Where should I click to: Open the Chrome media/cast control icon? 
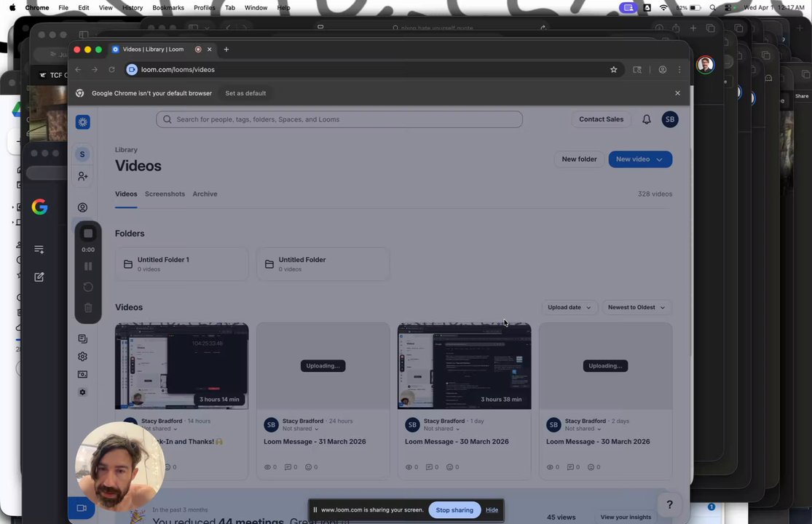coord(637,70)
